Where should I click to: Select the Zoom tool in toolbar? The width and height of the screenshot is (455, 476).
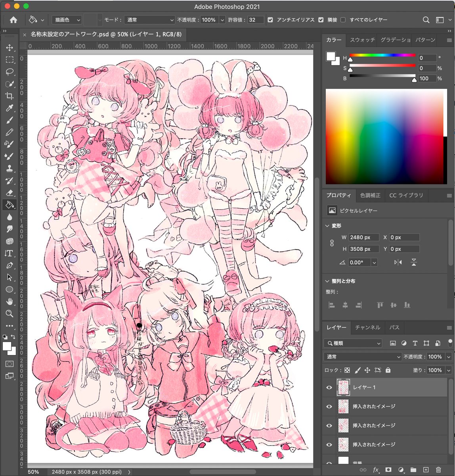pyautogui.click(x=10, y=314)
